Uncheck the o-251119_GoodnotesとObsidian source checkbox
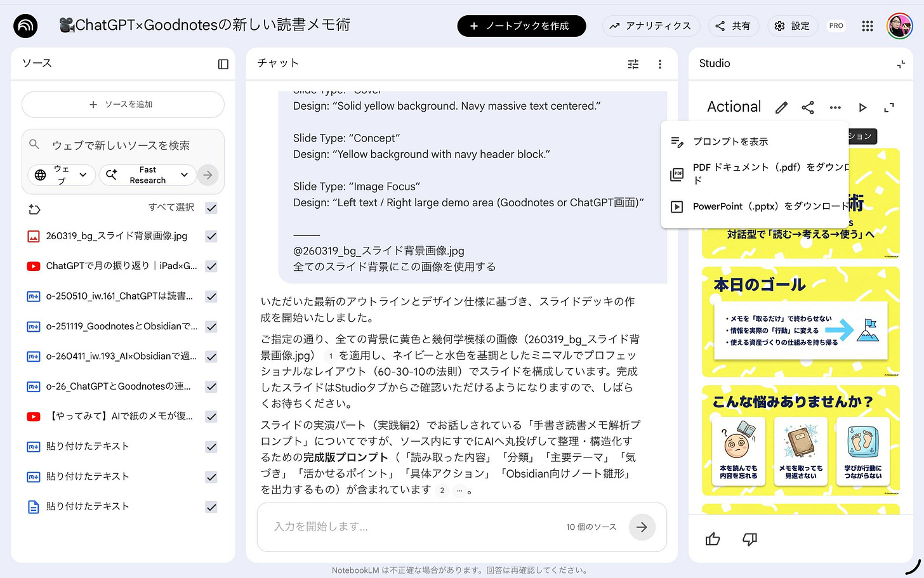 (x=211, y=327)
